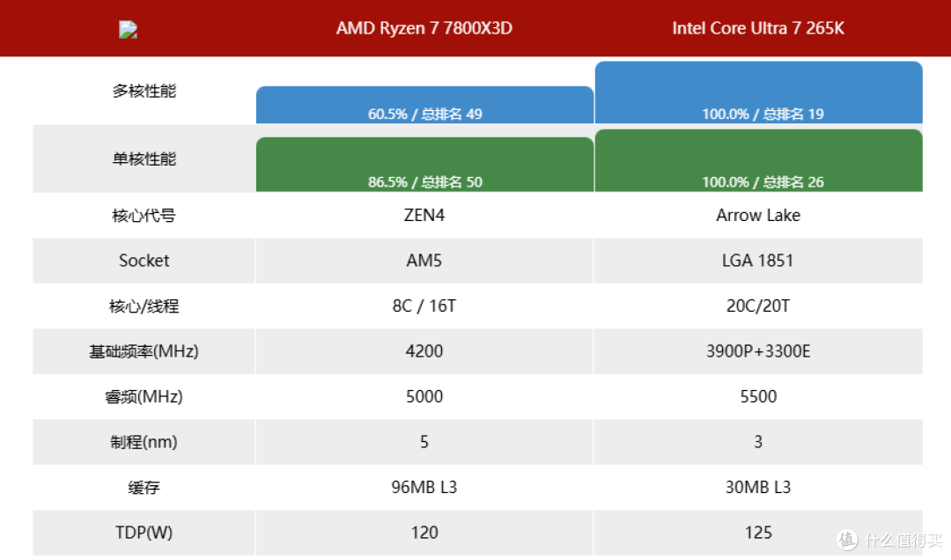Image resolution: width=951 pixels, height=560 pixels.
Task: Select the Socket row label
Action: pyautogui.click(x=144, y=261)
